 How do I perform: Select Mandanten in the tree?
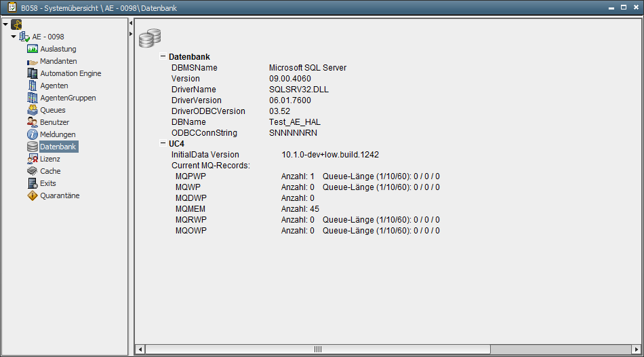click(58, 61)
